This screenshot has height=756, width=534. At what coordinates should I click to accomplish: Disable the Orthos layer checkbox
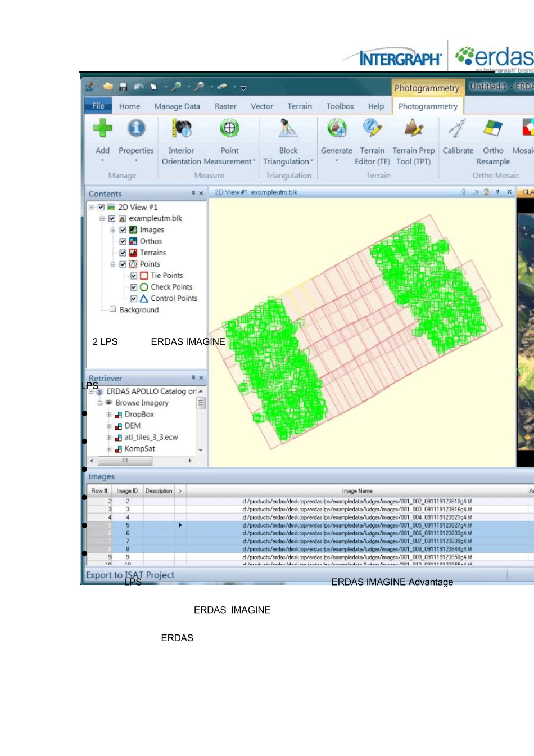(x=123, y=241)
